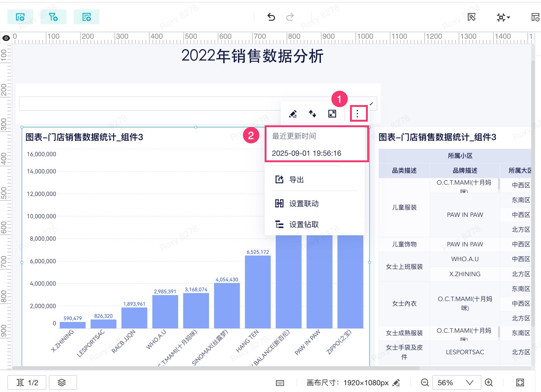Click the add filter component icon
Image resolution: width=541 pixels, height=392 pixels.
pyautogui.click(x=53, y=17)
